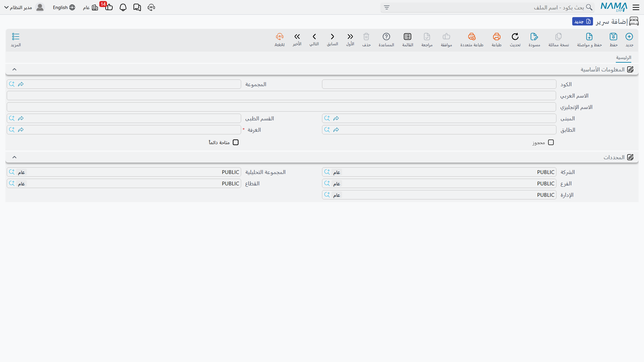Screen dimensions: 644x362
Task: Search icon in الغرفة field
Action: tap(12, 130)
